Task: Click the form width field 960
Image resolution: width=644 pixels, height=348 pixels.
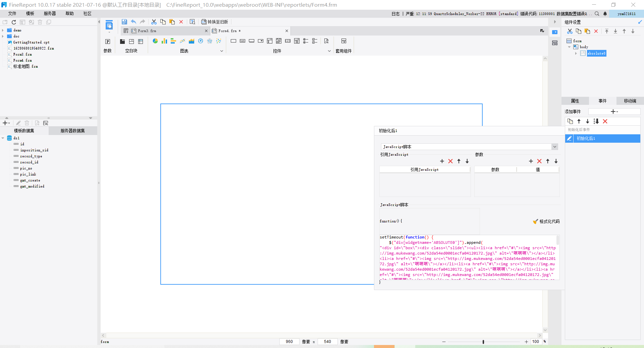Action: (289, 342)
